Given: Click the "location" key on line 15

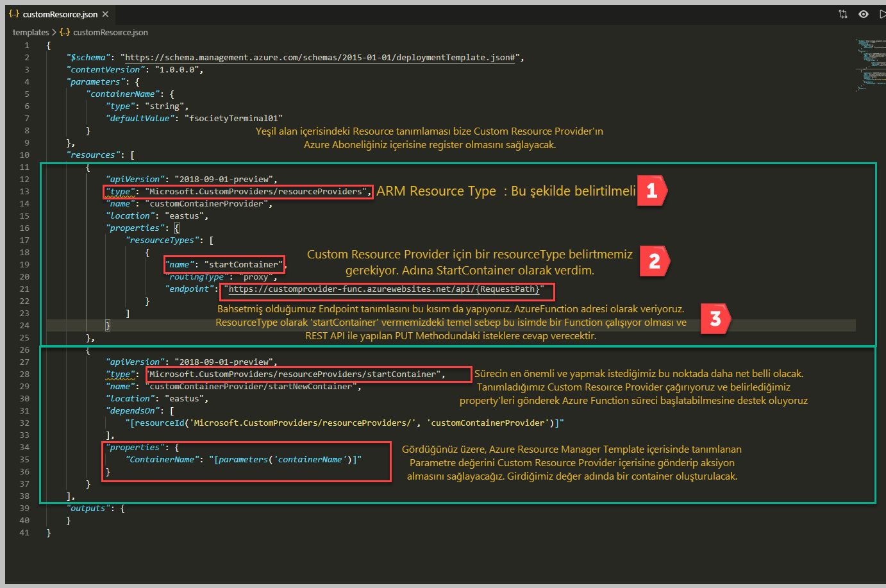Looking at the screenshot, I should 130,215.
